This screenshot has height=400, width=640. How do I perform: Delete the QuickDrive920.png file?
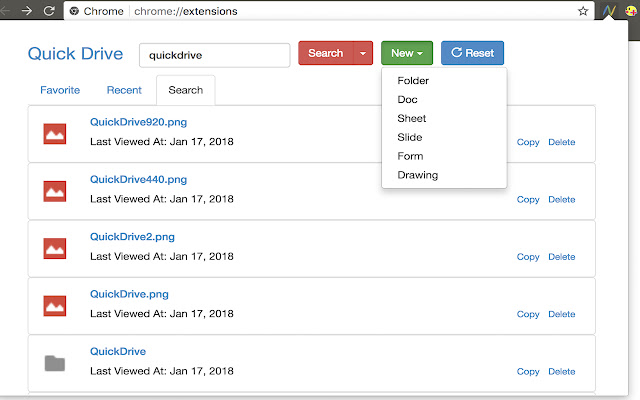pos(562,142)
